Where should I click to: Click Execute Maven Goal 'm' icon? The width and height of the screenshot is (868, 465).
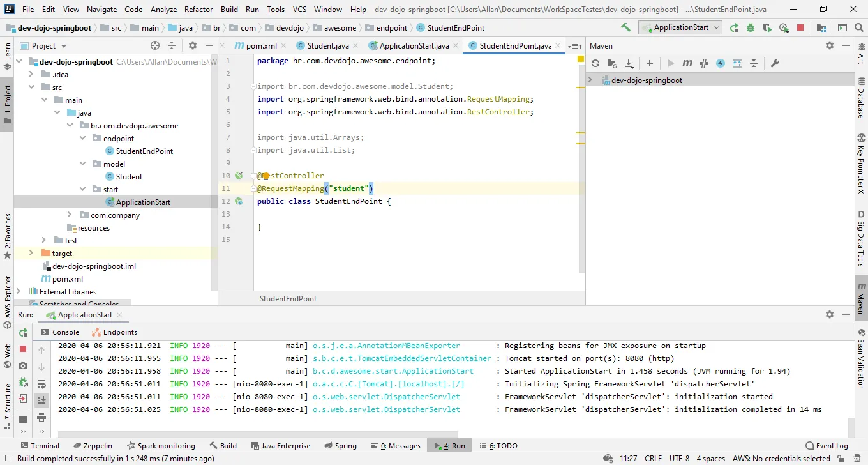click(x=687, y=63)
